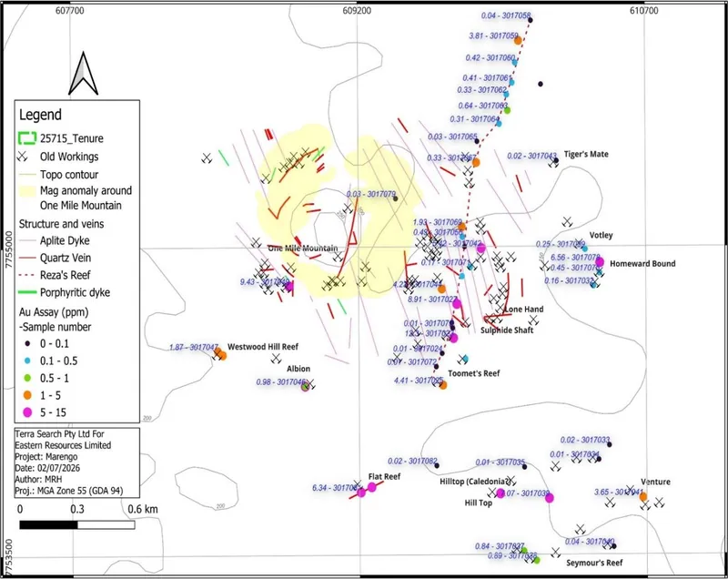Click the Hilltop (Caledonia) label
Viewport: 728px width, 579px height.
click(x=476, y=482)
